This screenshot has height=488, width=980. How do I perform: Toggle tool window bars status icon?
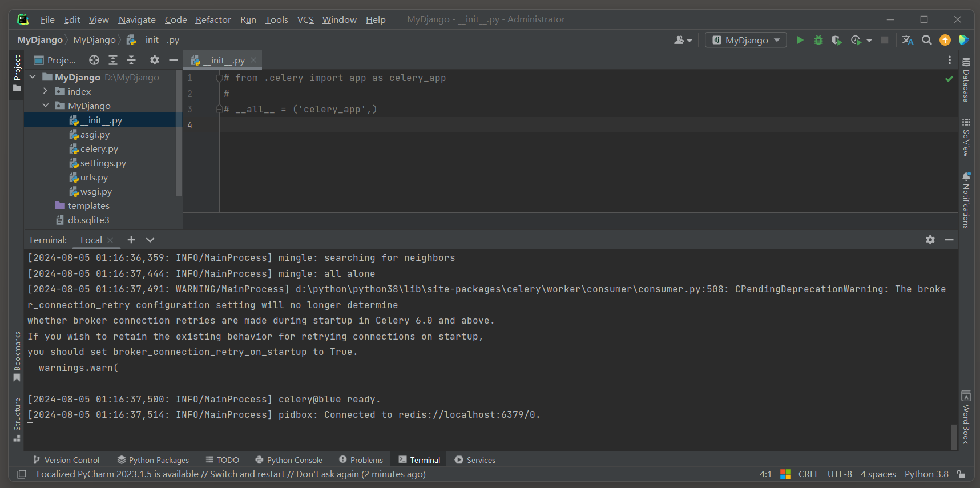tap(22, 474)
